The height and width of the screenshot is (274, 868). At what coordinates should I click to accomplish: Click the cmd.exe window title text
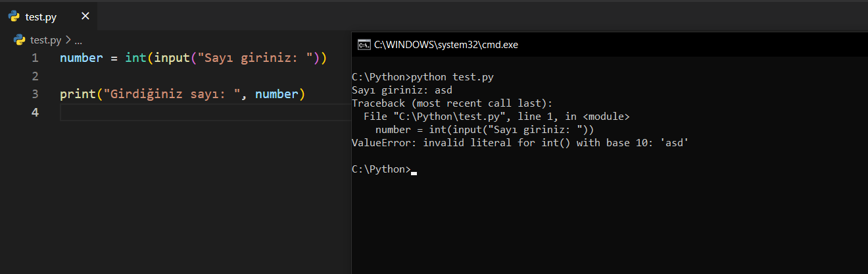click(446, 45)
